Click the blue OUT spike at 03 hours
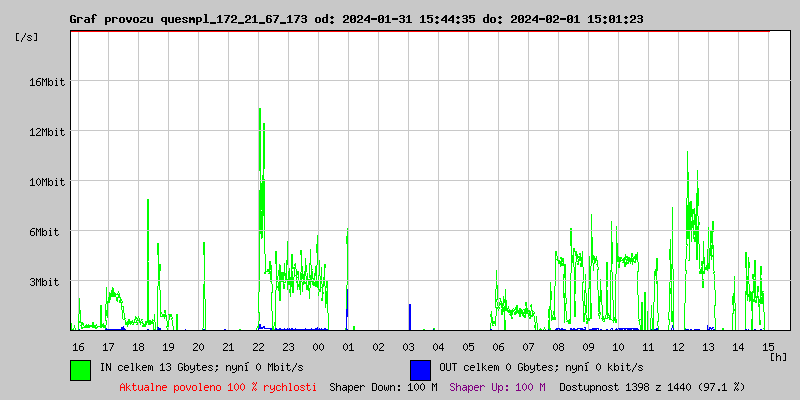The height and width of the screenshot is (400, 800). [x=410, y=317]
